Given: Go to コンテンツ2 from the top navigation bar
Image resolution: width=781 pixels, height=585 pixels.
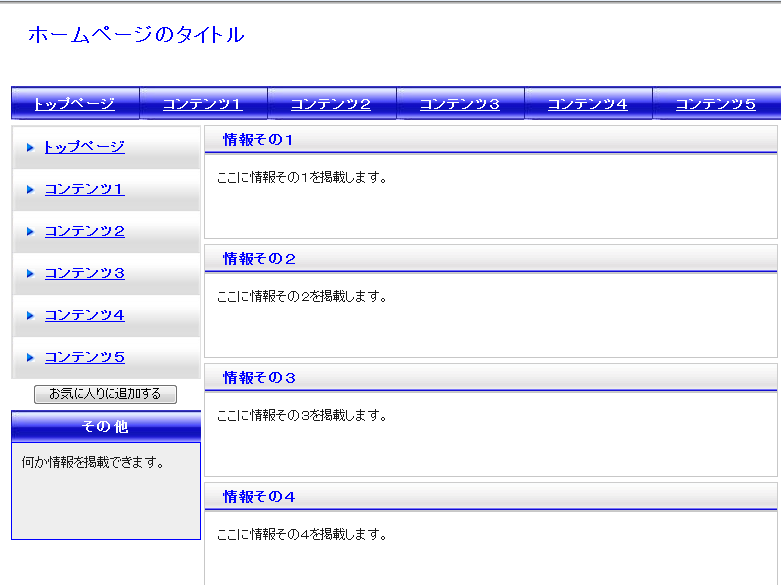Looking at the screenshot, I should [331, 104].
